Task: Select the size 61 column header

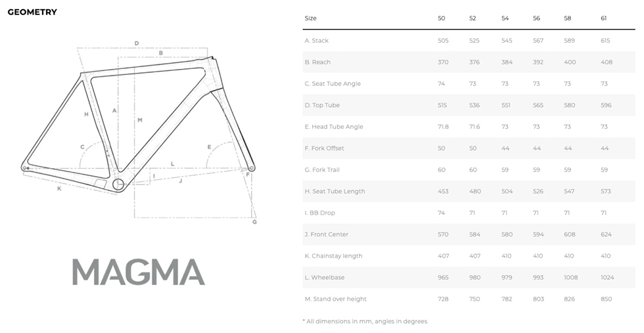Action: [x=603, y=18]
